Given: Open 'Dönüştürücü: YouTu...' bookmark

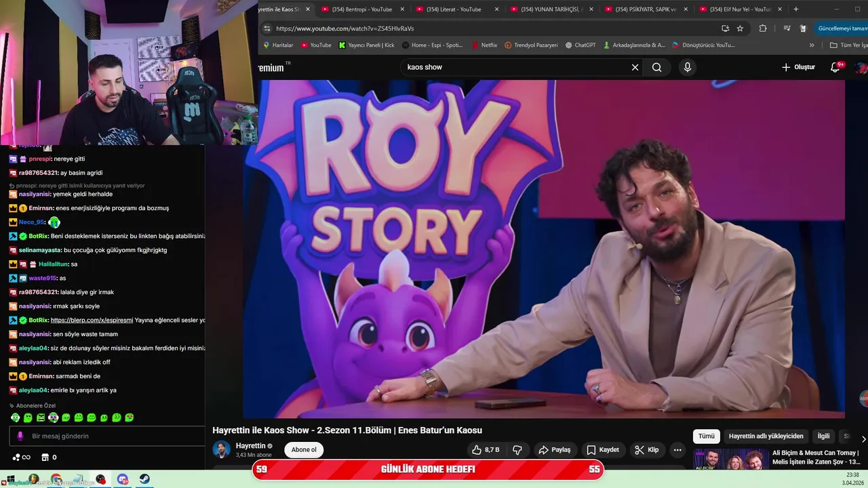Looking at the screenshot, I should tap(703, 45).
